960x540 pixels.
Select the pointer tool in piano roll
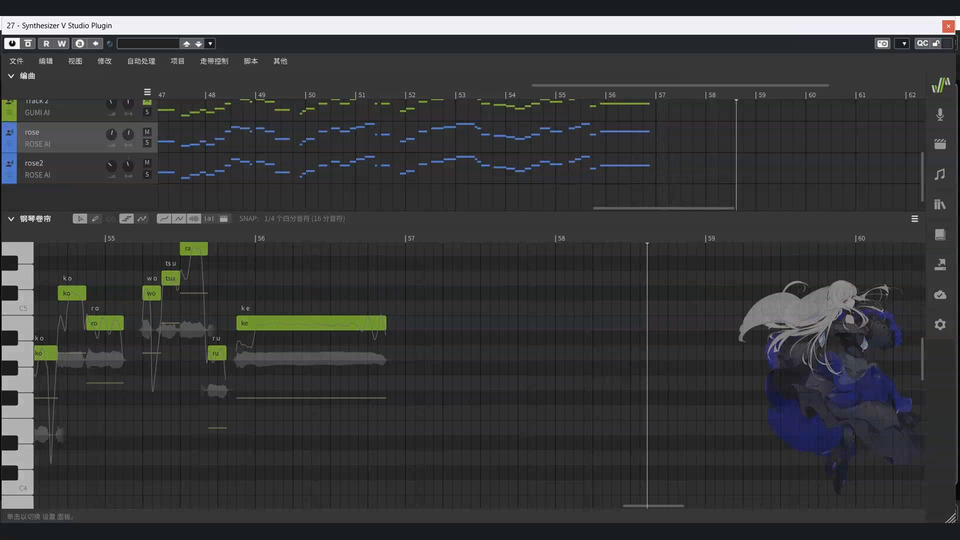tap(80, 219)
